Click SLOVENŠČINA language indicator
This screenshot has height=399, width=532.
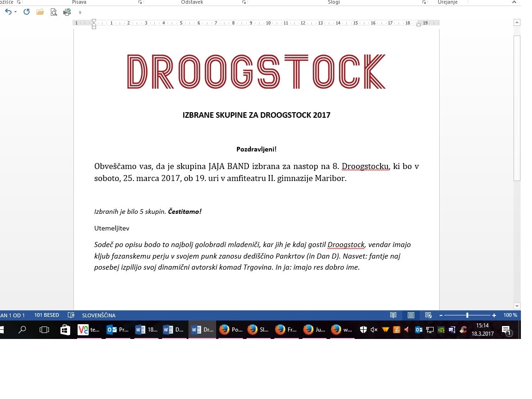click(99, 315)
